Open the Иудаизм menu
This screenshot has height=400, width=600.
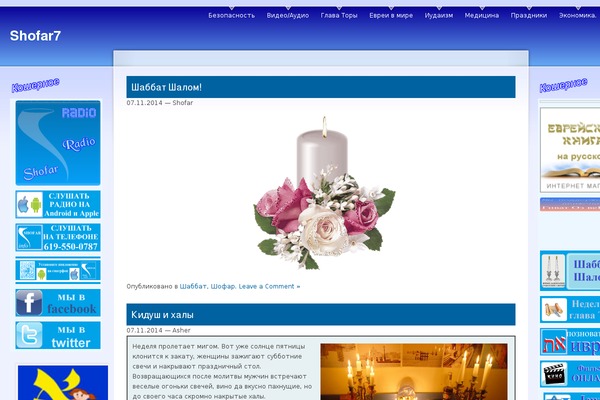pyautogui.click(x=439, y=15)
